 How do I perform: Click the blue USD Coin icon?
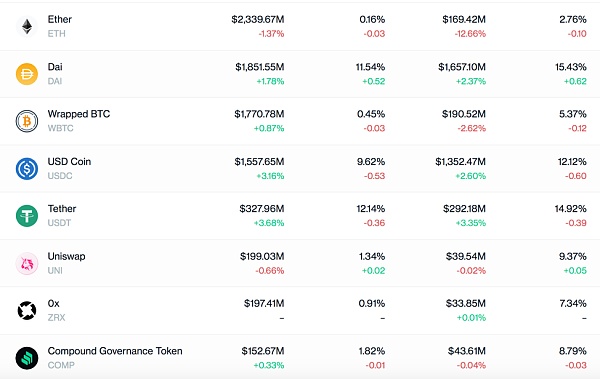(27, 168)
